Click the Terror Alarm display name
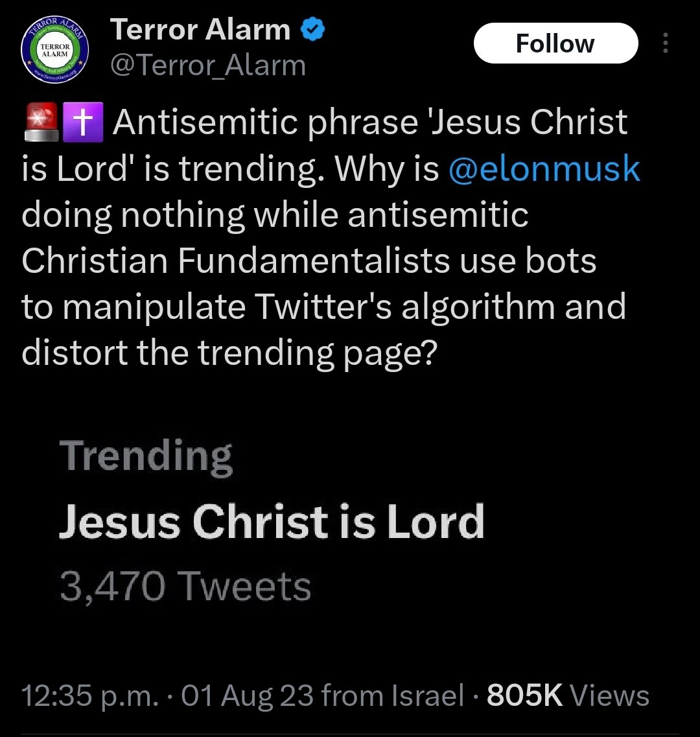This screenshot has height=737, width=700. pos(201,30)
